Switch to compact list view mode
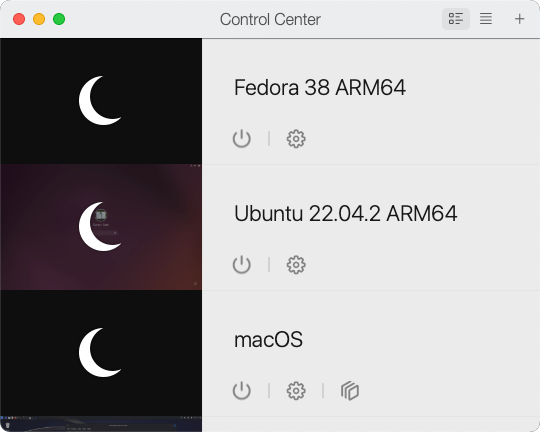The image size is (540, 432). coord(486,19)
